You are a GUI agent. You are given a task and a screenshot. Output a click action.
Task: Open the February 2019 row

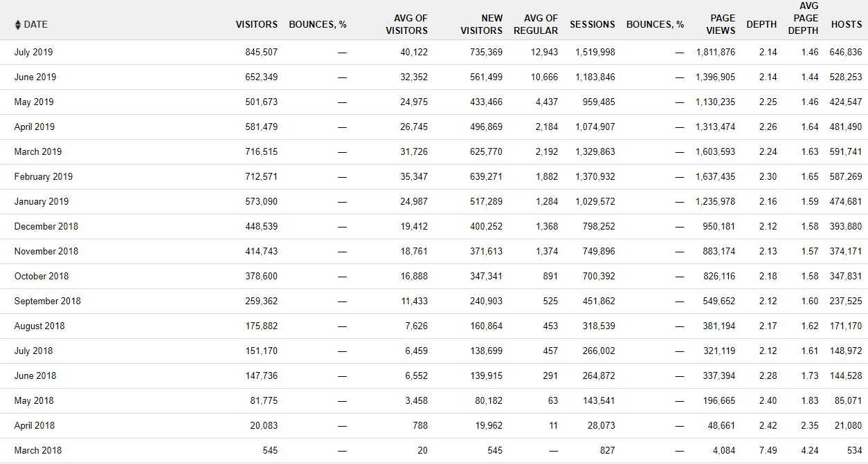(x=43, y=177)
